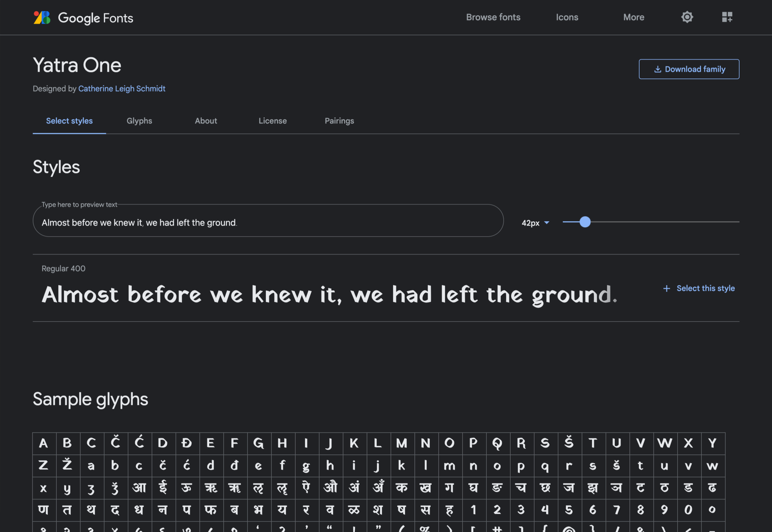Screen dimensions: 772x532
Task: Toggle the dark/light theme icon
Action: tap(687, 17)
